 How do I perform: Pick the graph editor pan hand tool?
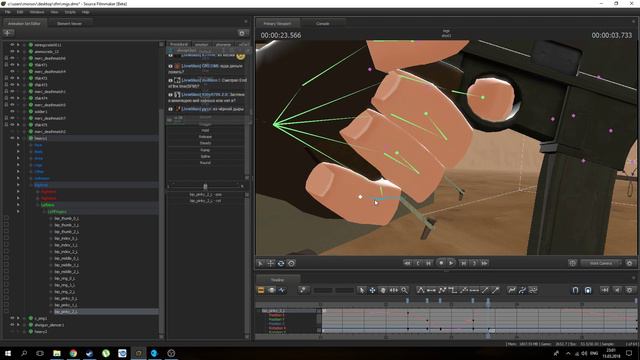pyautogui.click(x=383, y=290)
